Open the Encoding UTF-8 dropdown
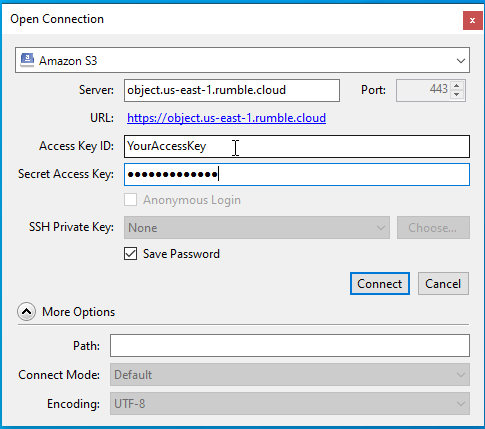This screenshot has height=429, width=485. click(x=290, y=404)
